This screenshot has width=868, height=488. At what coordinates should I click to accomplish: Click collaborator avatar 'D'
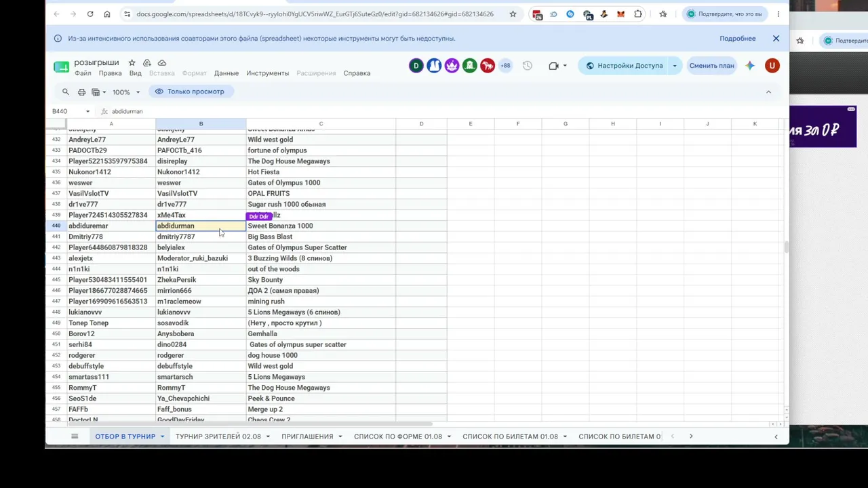[x=416, y=66]
